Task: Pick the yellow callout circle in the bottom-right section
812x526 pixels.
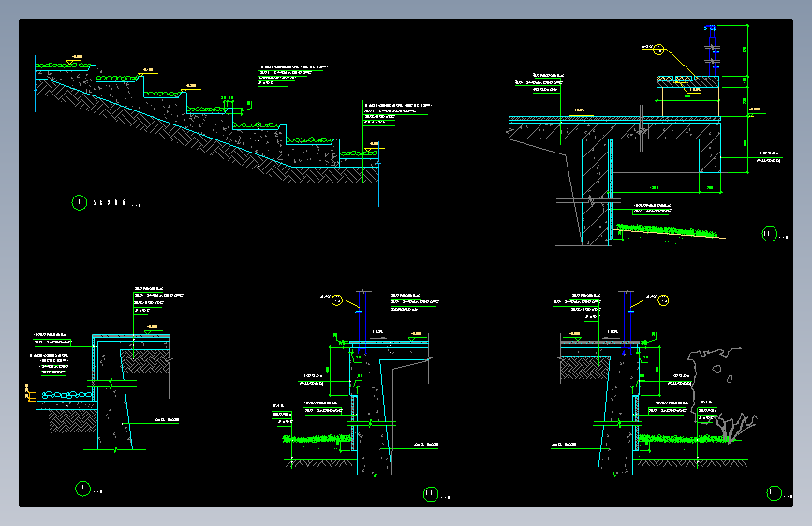Action: (663, 300)
